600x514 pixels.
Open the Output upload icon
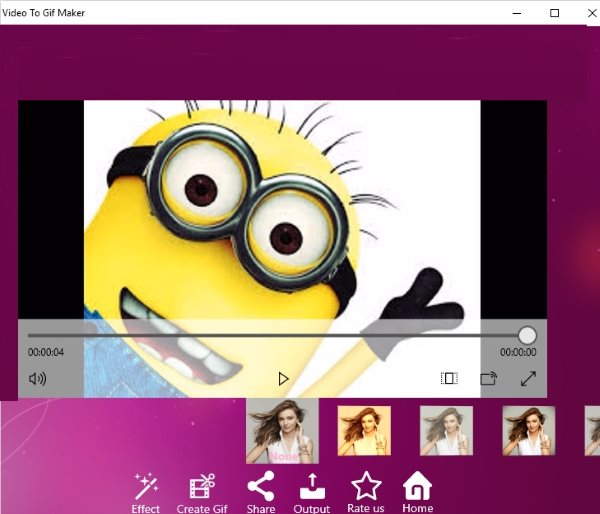tap(312, 487)
